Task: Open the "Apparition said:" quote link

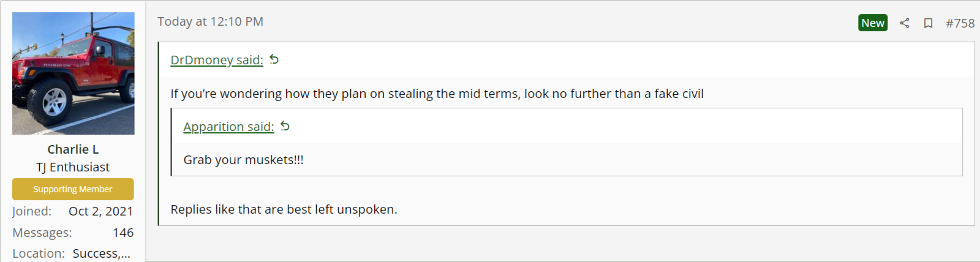Action: pos(228,127)
